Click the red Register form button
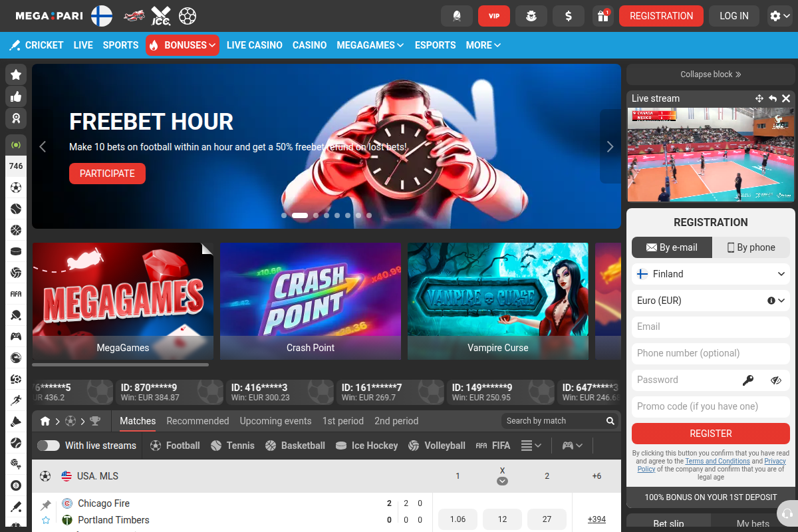 [x=711, y=434]
